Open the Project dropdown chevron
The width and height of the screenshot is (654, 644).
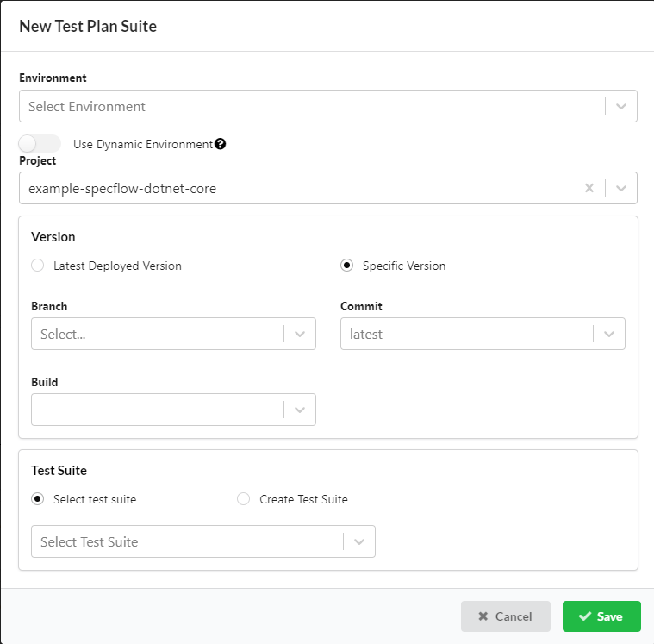point(621,188)
